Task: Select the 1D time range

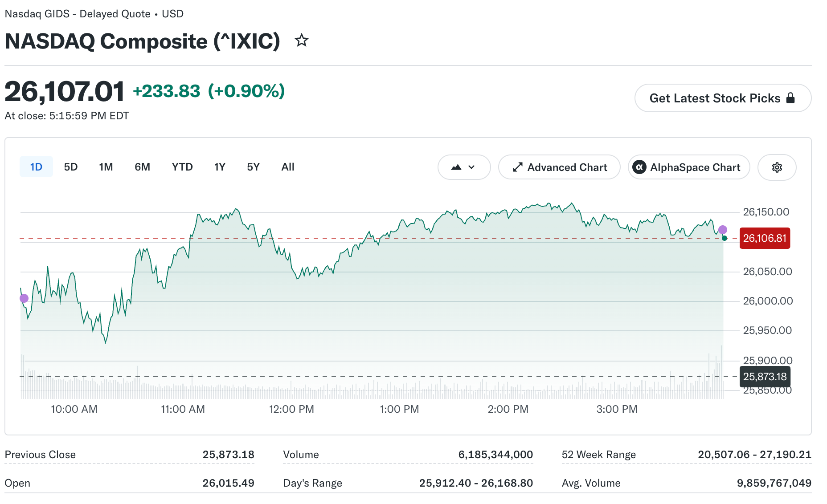Action: (36, 167)
